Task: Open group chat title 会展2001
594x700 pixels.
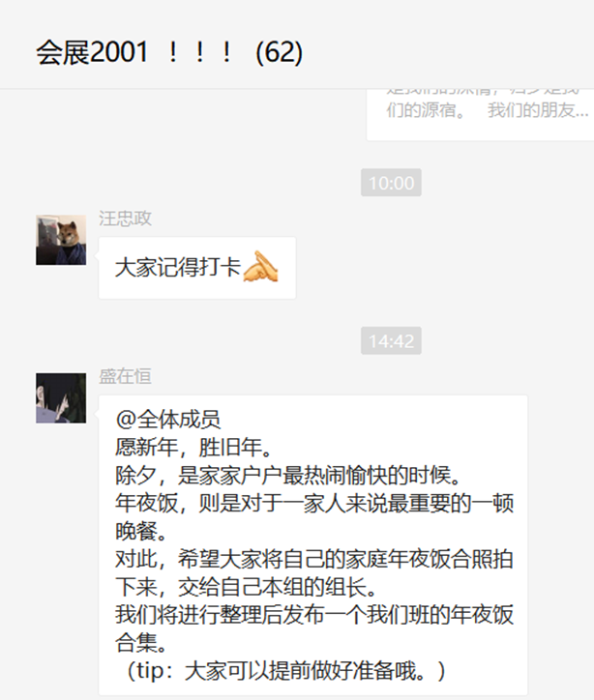Action: (x=92, y=52)
